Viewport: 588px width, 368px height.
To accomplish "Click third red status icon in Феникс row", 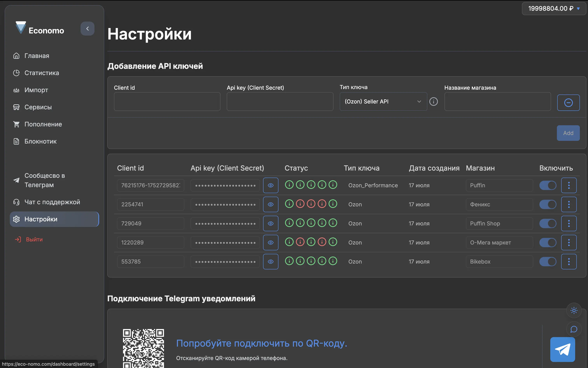I will point(311,204).
